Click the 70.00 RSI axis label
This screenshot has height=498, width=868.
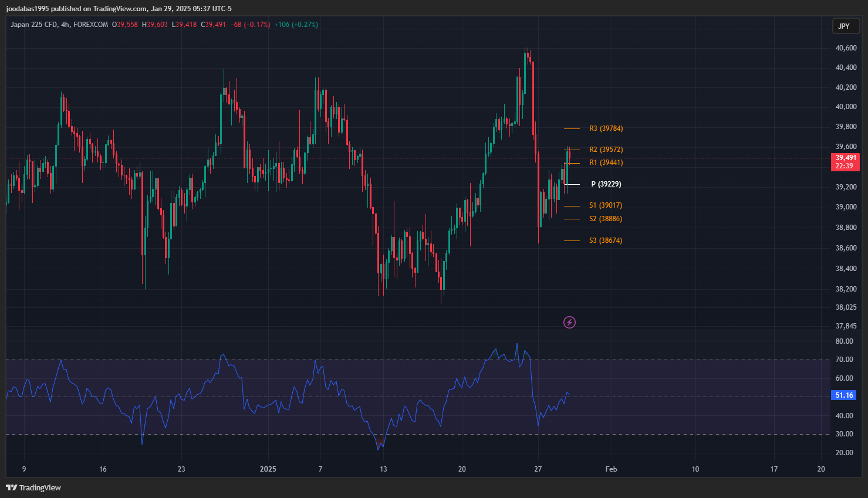point(844,360)
